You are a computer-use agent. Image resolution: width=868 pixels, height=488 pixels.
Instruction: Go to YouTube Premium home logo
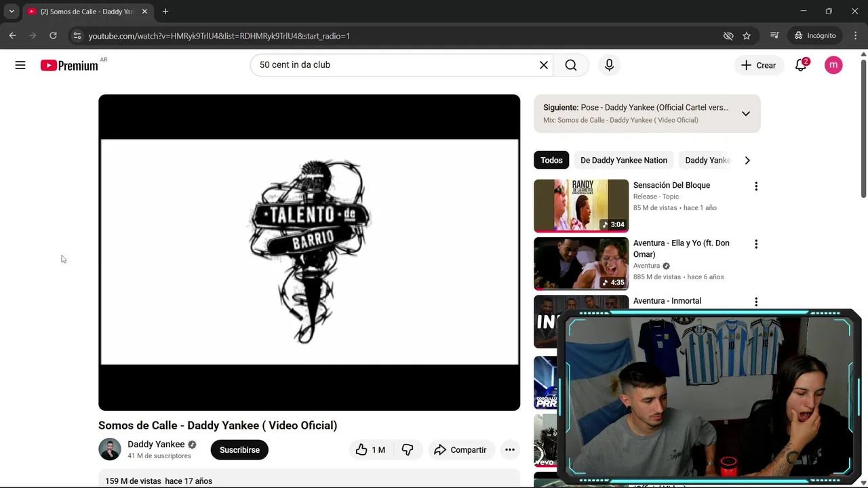click(69, 65)
